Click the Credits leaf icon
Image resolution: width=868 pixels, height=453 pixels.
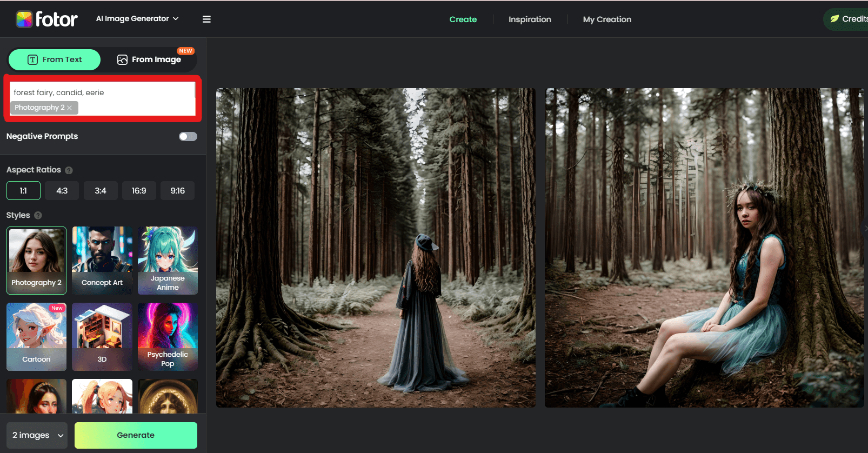[834, 19]
